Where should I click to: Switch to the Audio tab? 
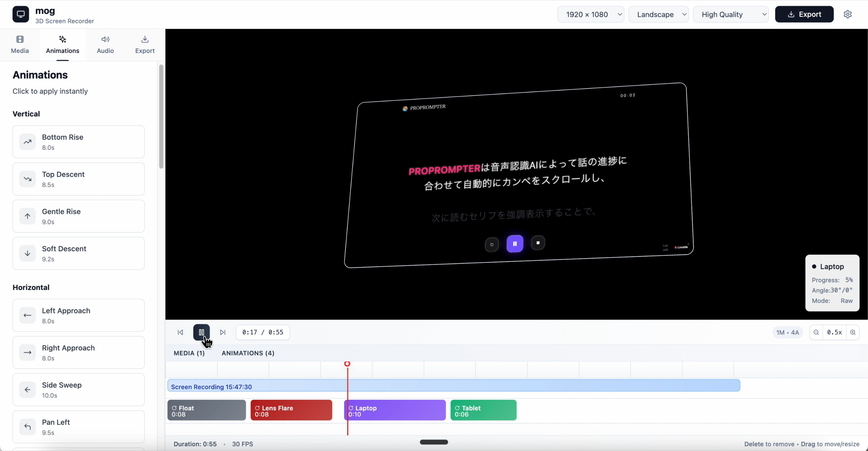[105, 44]
